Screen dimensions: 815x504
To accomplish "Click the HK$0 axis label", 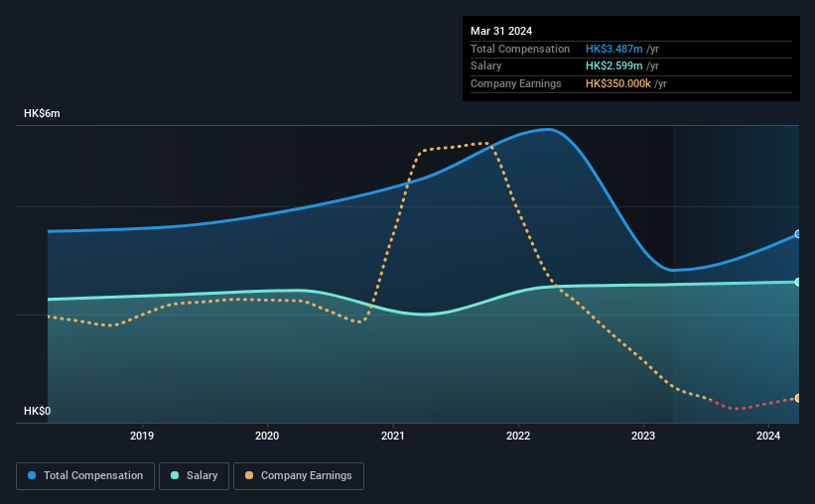I will pos(38,411).
